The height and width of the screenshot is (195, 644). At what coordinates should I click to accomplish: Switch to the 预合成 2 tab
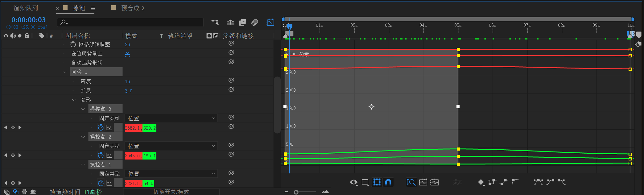pos(133,8)
